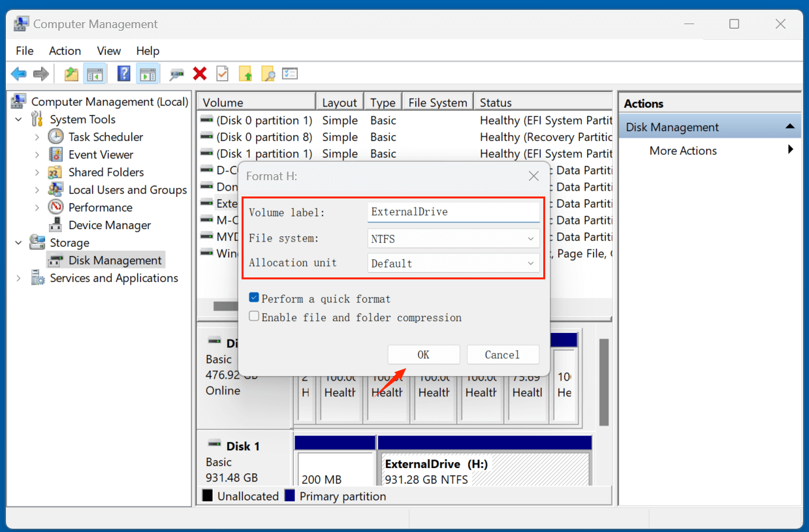809x532 pixels.
Task: Enable the quick format option
Action: coord(254,298)
